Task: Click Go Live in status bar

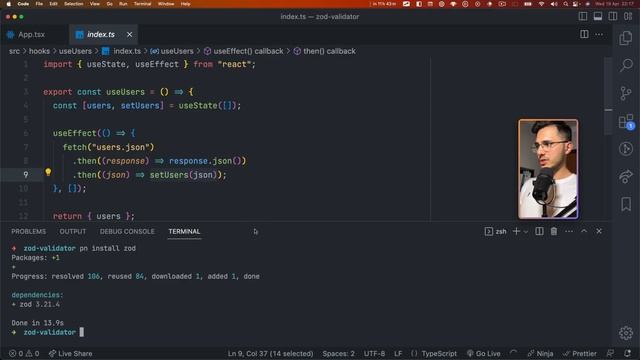Action: pyautogui.click(x=484, y=353)
